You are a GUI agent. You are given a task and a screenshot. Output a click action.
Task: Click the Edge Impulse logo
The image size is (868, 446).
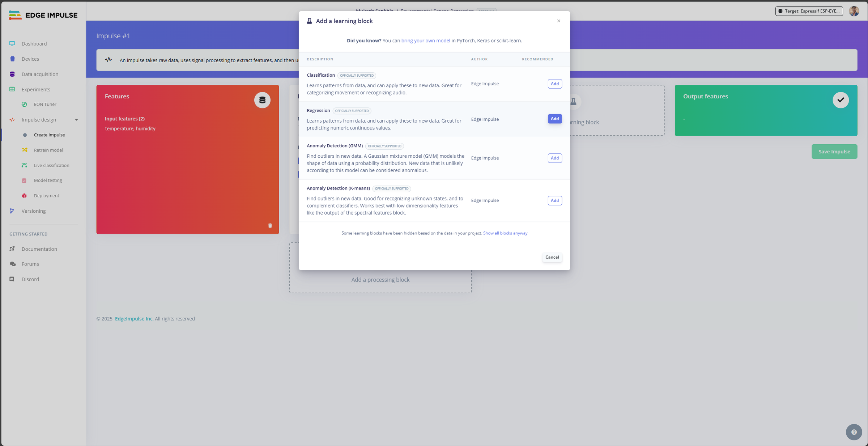43,15
